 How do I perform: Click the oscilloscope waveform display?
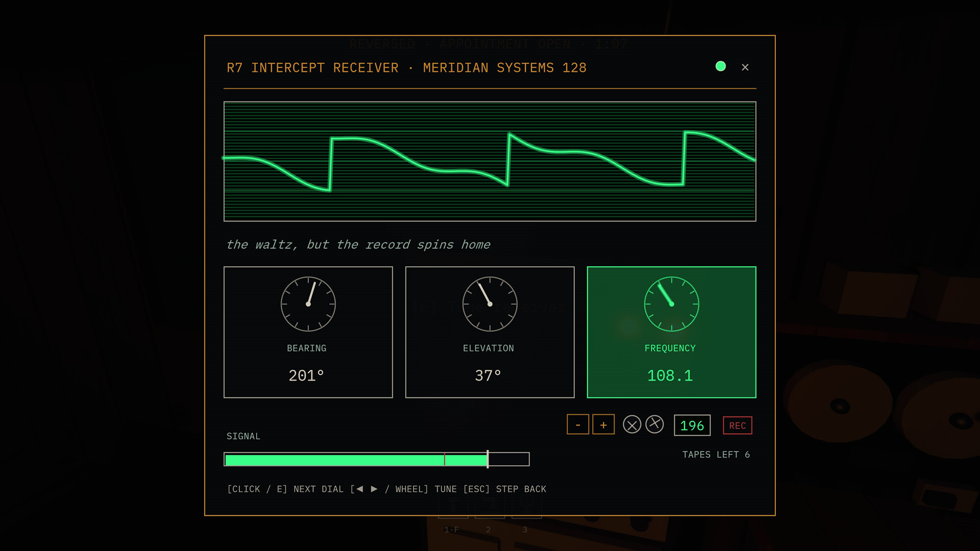(490, 161)
